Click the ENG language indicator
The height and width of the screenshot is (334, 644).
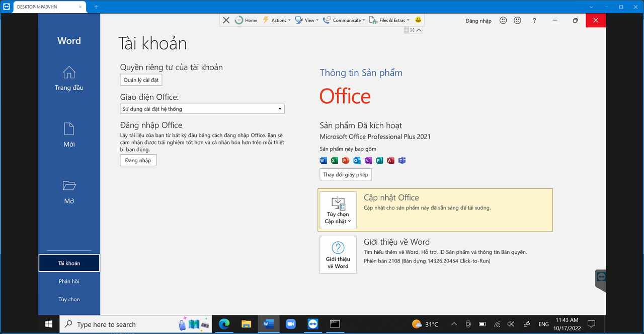click(x=543, y=324)
